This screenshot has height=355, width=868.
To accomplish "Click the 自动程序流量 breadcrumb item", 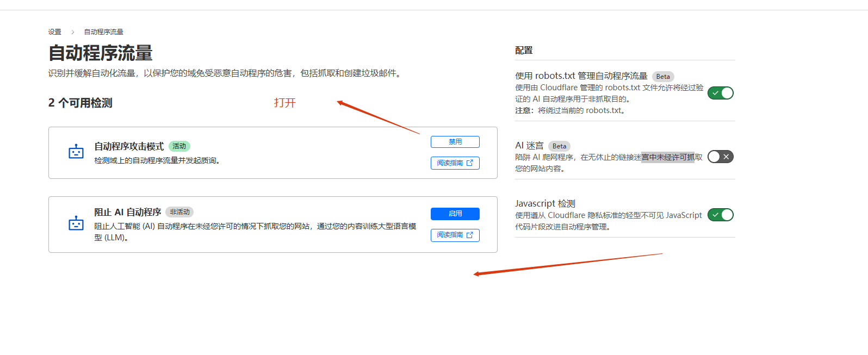I will pos(103,32).
